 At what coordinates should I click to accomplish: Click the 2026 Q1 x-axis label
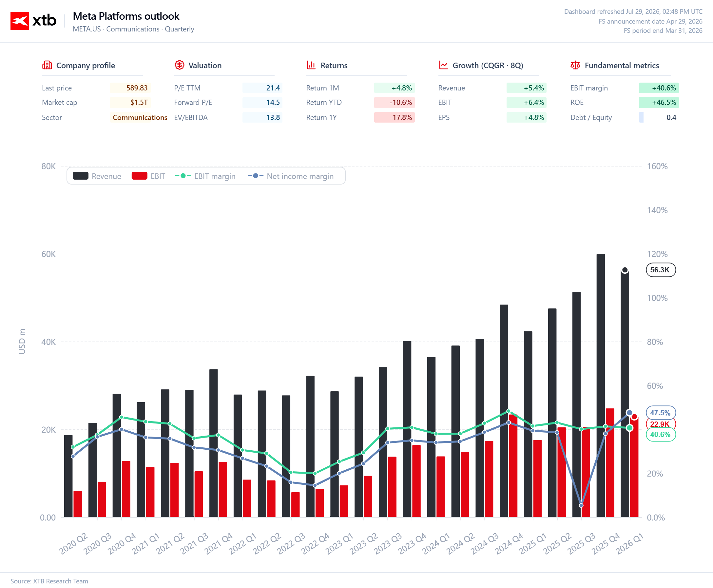click(x=630, y=543)
